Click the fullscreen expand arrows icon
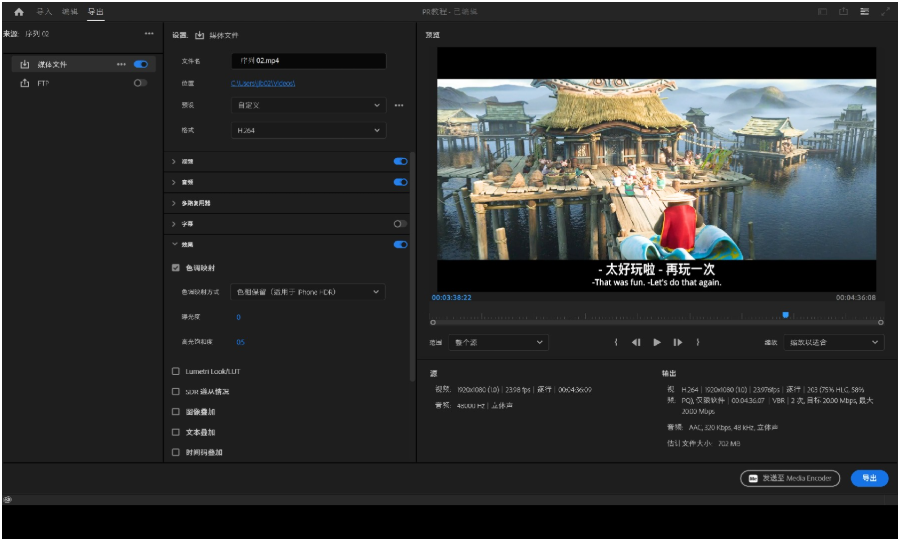This screenshot has height=541, width=901. click(885, 11)
